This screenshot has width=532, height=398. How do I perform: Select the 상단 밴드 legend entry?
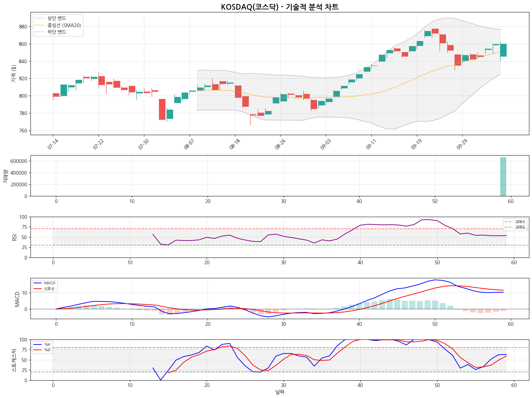57,18
